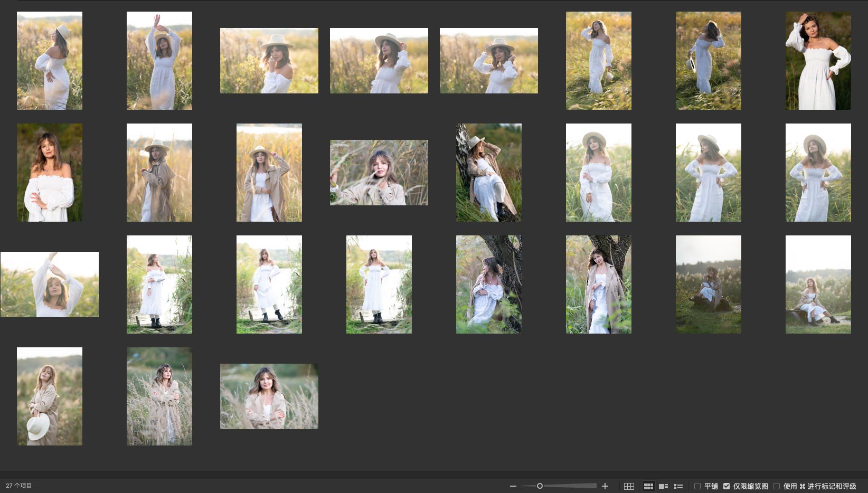Switch to list view
Viewport: 868px width, 493px height.
click(x=678, y=486)
